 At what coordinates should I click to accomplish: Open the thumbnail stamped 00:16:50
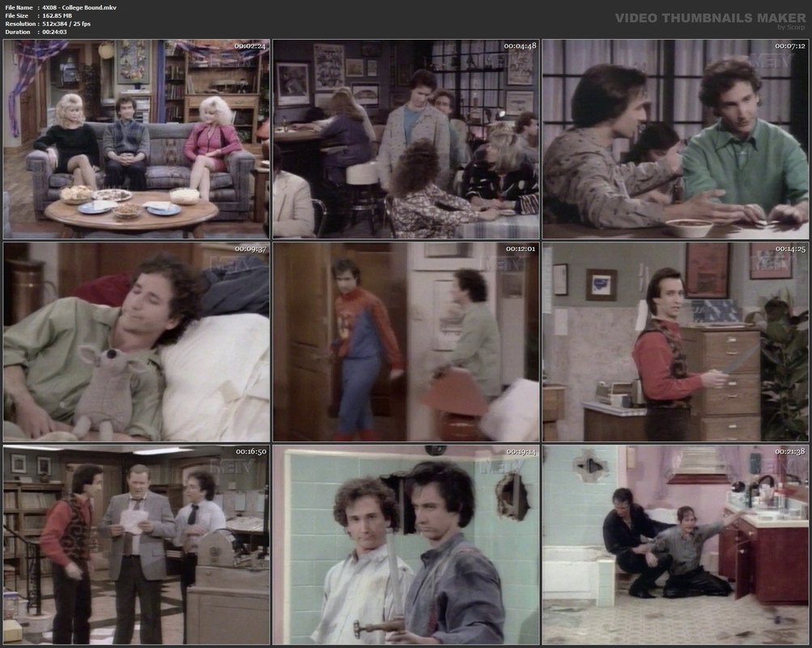click(137, 545)
